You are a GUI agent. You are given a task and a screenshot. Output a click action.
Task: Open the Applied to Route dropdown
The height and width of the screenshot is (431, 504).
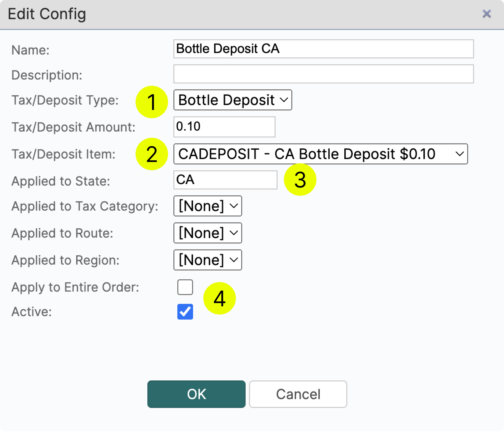pyautogui.click(x=208, y=233)
